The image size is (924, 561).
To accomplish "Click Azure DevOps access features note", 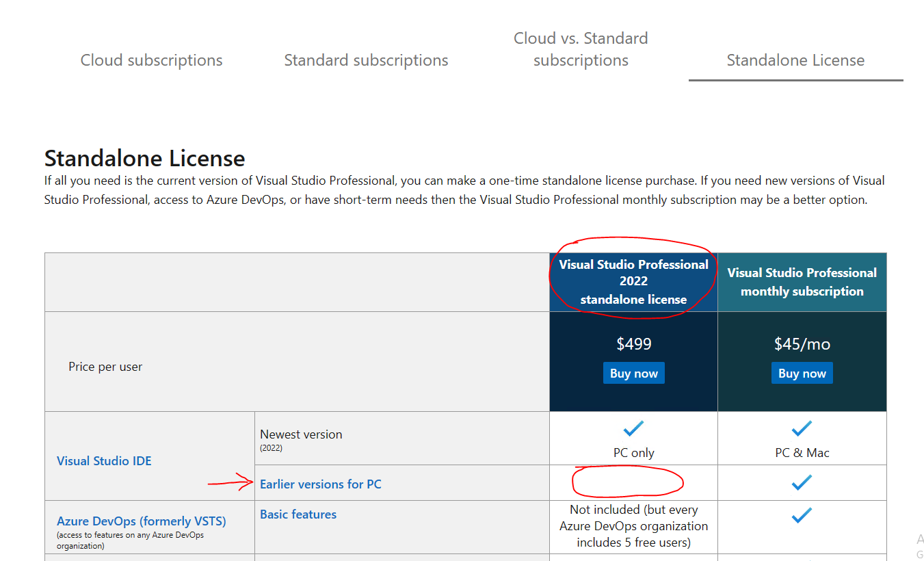I will point(130,540).
